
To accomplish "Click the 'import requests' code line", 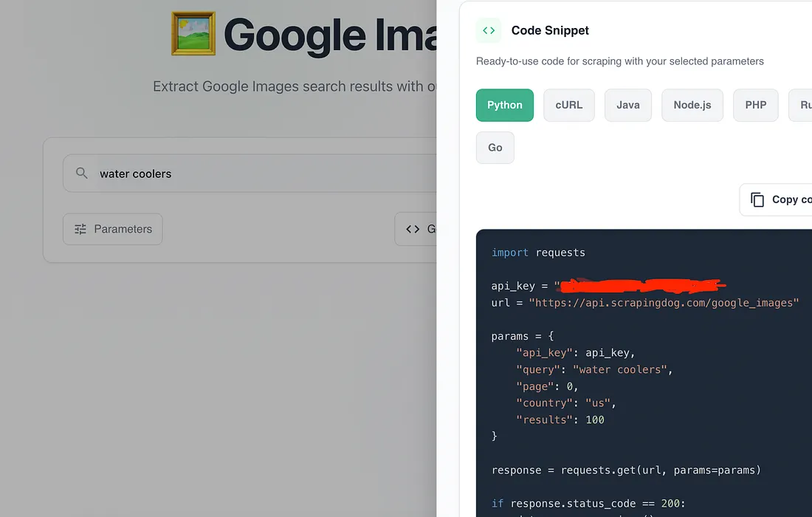I will pyautogui.click(x=538, y=253).
